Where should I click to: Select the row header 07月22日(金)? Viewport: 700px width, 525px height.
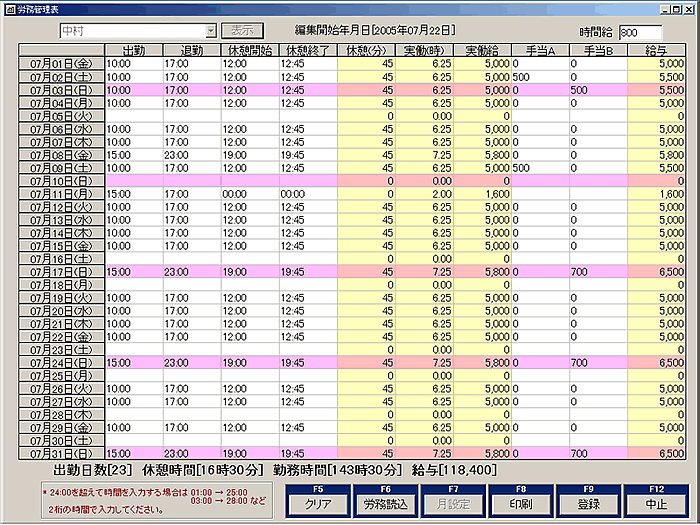[62, 336]
